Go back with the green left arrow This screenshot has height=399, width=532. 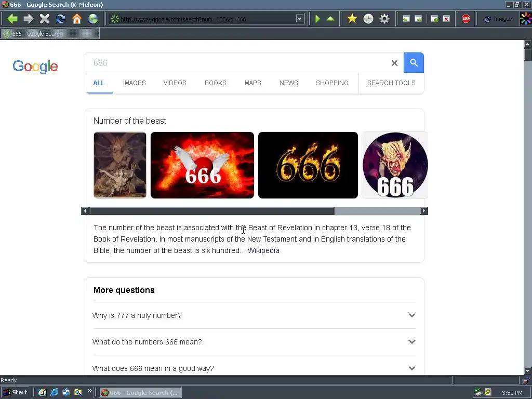coord(12,19)
